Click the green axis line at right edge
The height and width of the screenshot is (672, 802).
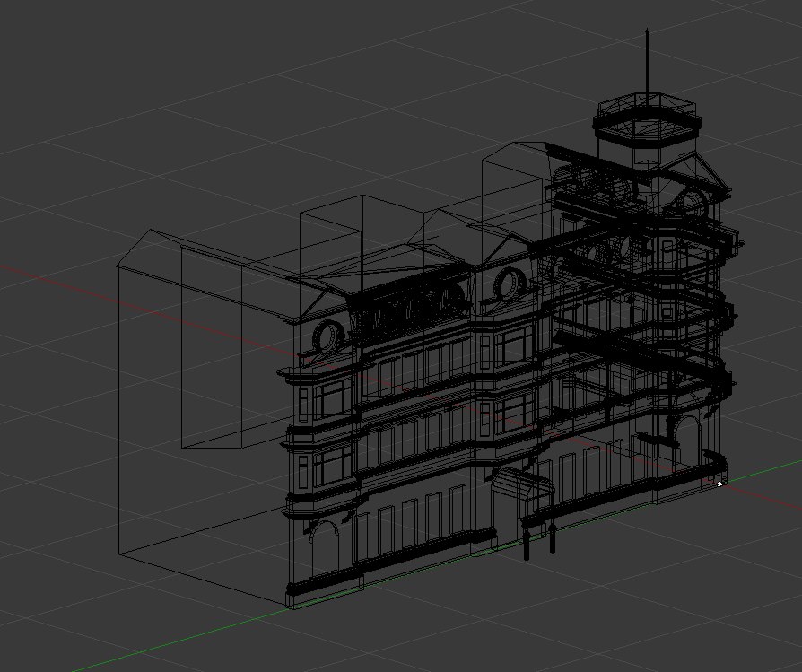tap(771, 470)
